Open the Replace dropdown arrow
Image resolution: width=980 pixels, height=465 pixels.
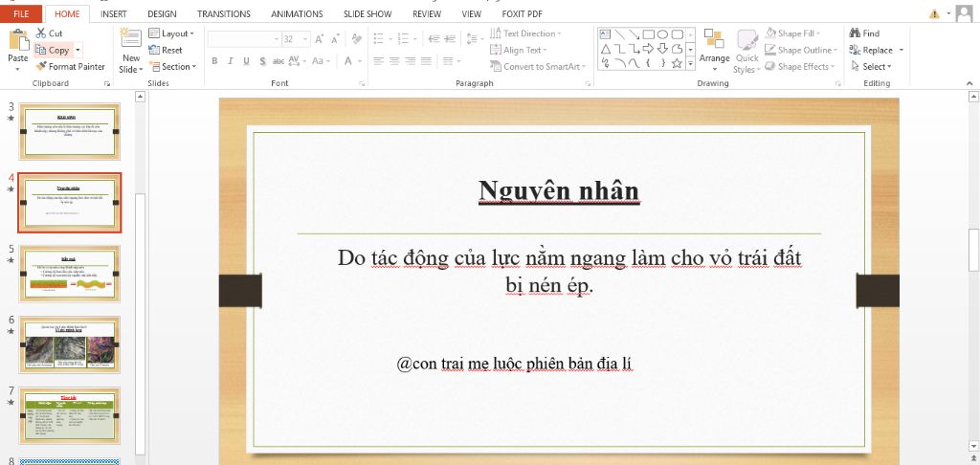[x=902, y=50]
